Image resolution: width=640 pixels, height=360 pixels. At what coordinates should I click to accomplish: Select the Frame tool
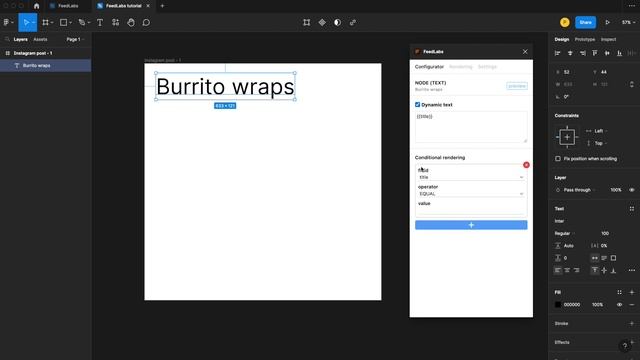tap(45, 22)
